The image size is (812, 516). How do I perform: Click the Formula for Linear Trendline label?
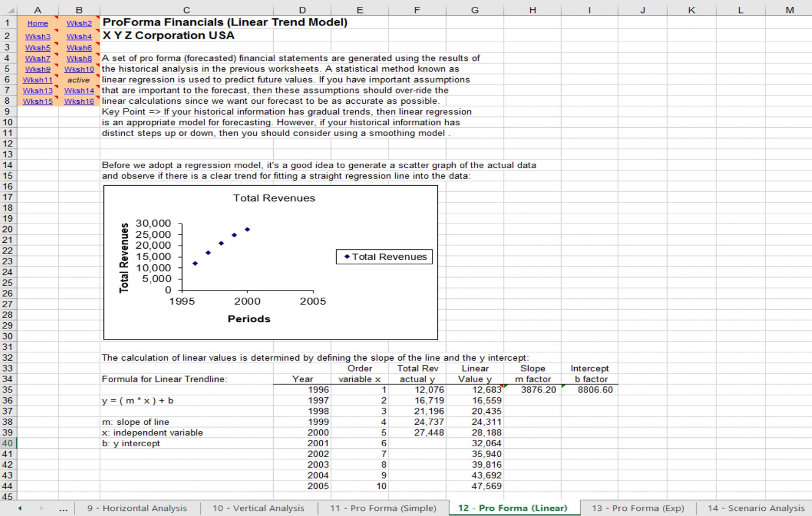(x=164, y=379)
